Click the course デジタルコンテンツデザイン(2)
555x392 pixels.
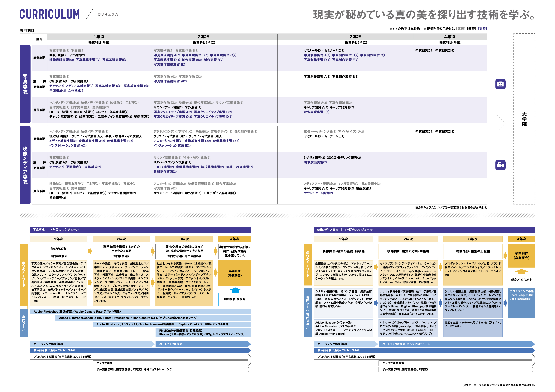point(174,132)
